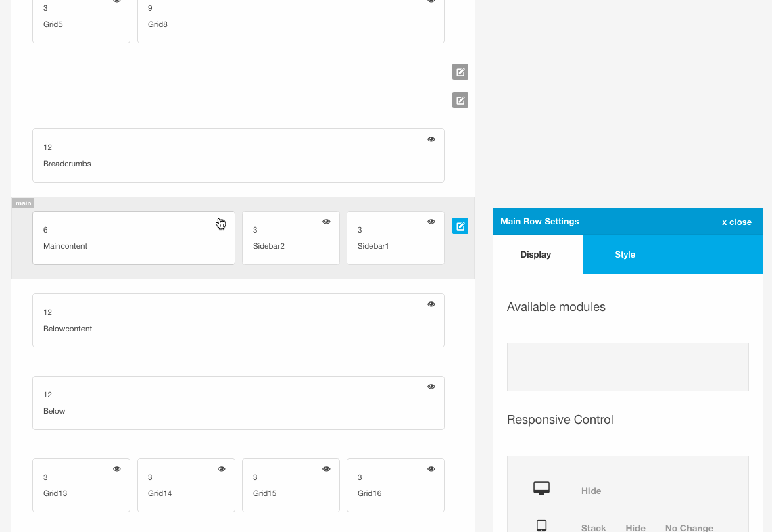
Task: Click the upper gray row edit icon above Breadcrumbs
Action: point(460,72)
